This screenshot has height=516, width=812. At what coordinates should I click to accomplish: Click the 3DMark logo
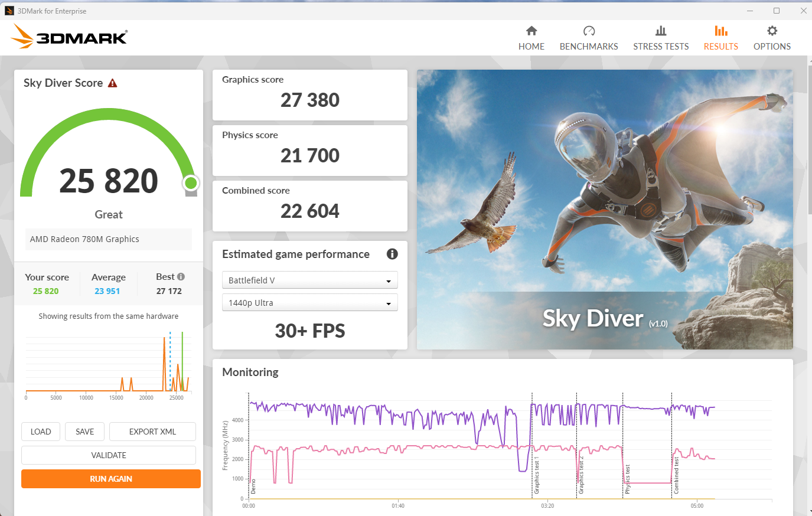pos(69,37)
